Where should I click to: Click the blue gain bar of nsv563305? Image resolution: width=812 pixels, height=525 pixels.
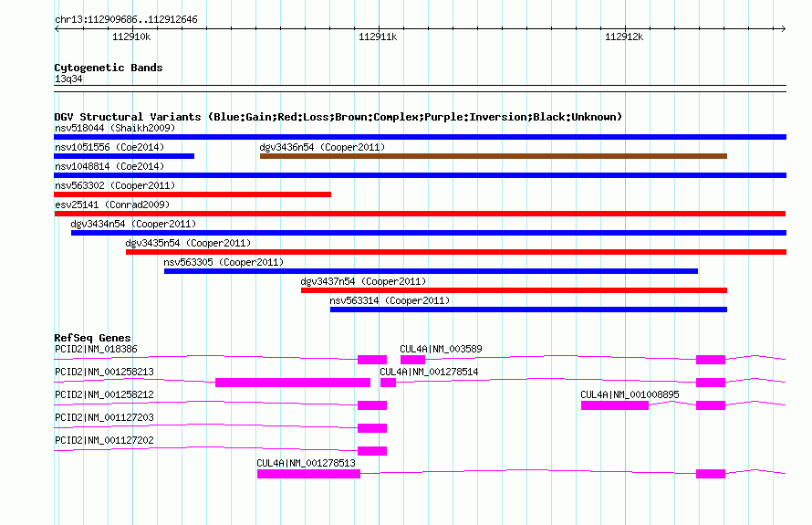tap(431, 271)
